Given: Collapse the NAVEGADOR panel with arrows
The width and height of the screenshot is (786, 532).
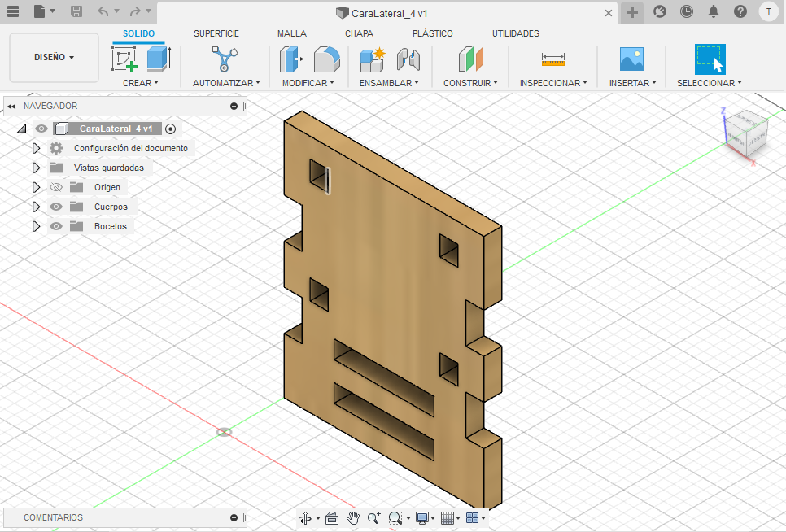Looking at the screenshot, I should tap(11, 107).
